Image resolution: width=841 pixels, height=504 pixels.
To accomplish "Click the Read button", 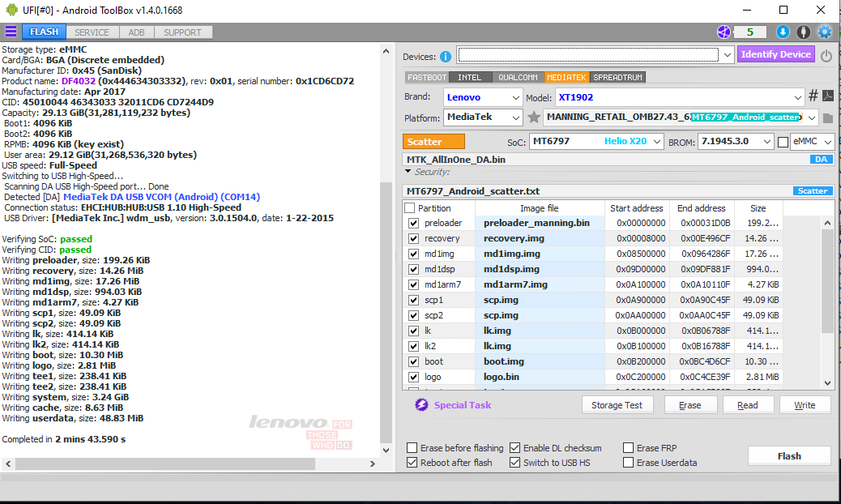I will coord(748,405).
